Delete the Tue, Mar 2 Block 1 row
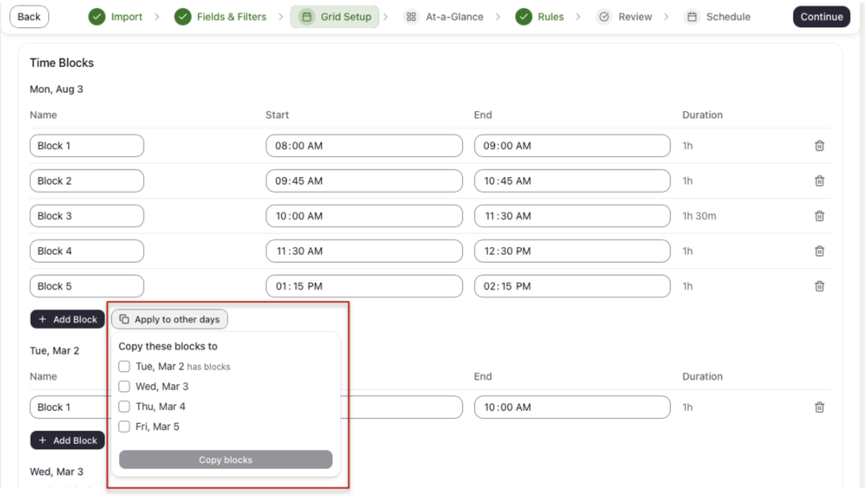The image size is (868, 501). coord(819,407)
